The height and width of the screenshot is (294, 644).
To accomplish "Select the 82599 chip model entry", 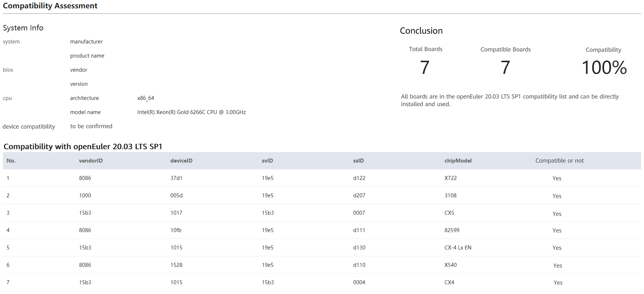I will 452,230.
